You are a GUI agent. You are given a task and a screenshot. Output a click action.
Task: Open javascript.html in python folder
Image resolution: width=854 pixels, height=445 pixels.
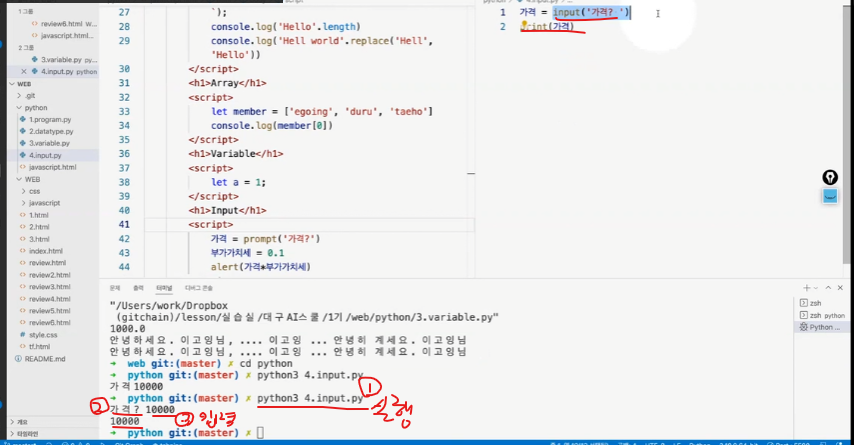[x=52, y=167]
